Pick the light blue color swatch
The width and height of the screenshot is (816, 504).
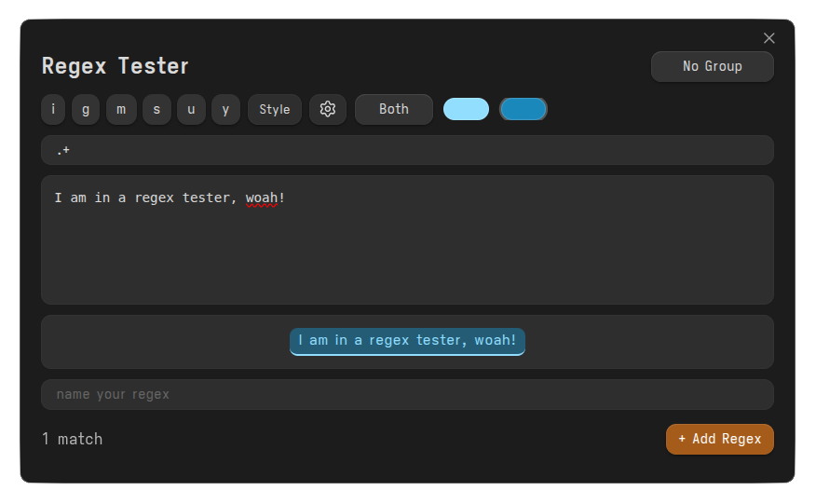[x=466, y=109]
